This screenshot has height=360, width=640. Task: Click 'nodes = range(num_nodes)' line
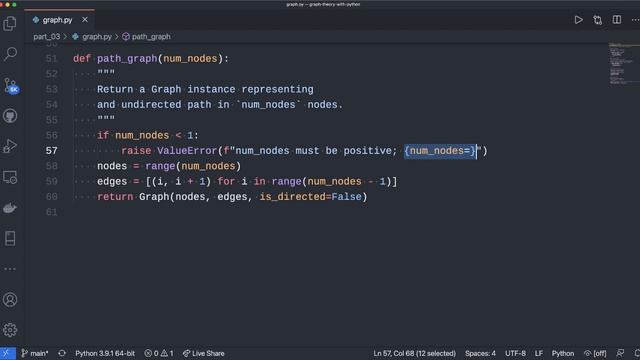[169, 167]
